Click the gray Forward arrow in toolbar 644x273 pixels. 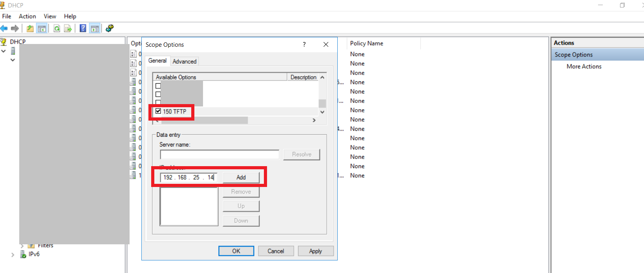click(15, 28)
